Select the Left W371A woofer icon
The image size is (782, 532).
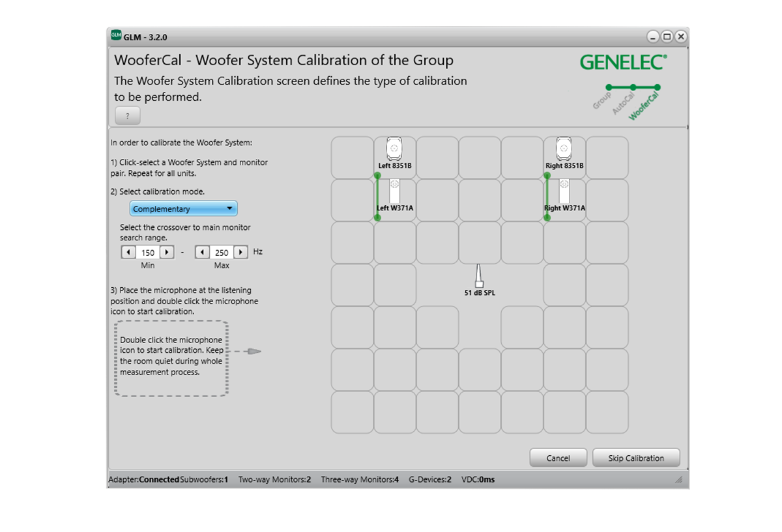(394, 192)
